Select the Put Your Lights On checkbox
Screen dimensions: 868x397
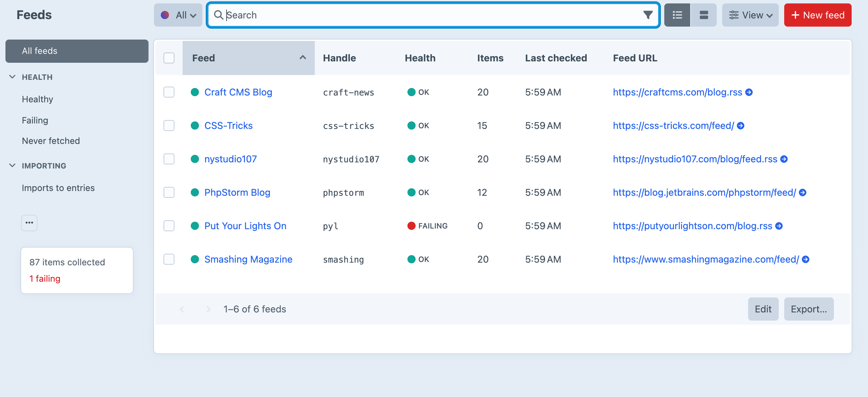[169, 226]
